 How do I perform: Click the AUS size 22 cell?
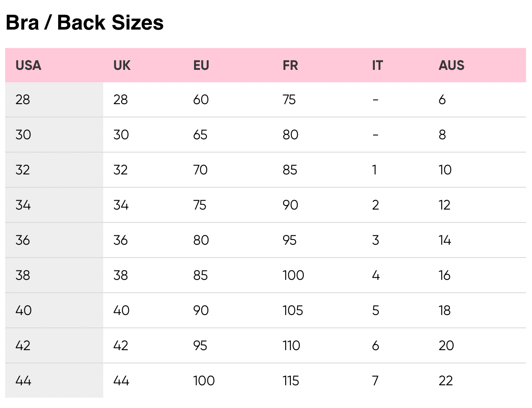coord(446,381)
